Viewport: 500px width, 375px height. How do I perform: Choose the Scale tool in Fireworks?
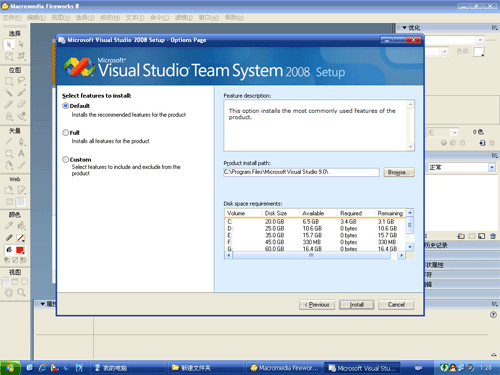tap(9, 56)
